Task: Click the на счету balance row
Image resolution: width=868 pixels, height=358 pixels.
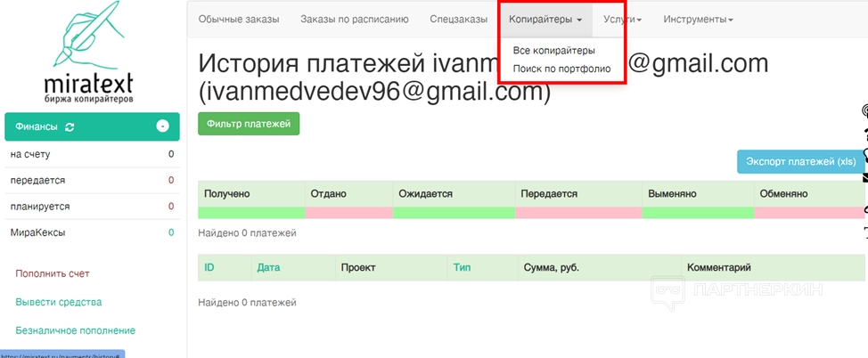Action: (x=92, y=154)
